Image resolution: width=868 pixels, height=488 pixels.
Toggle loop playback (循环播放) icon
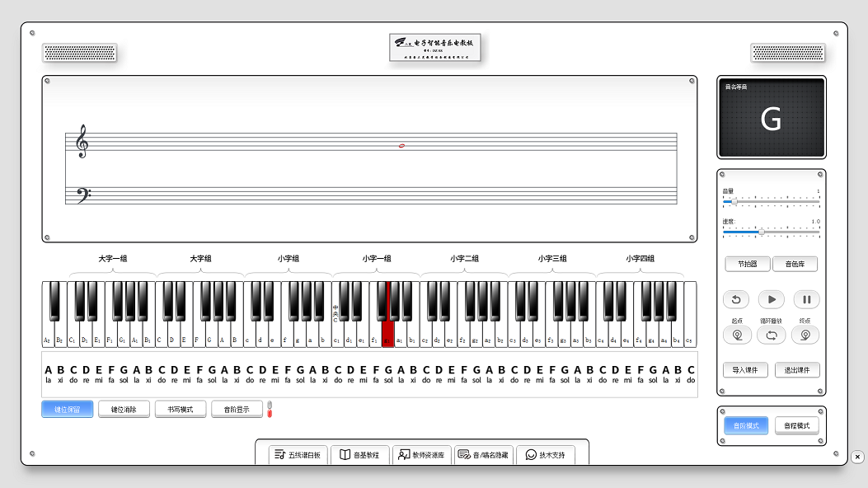[771, 335]
